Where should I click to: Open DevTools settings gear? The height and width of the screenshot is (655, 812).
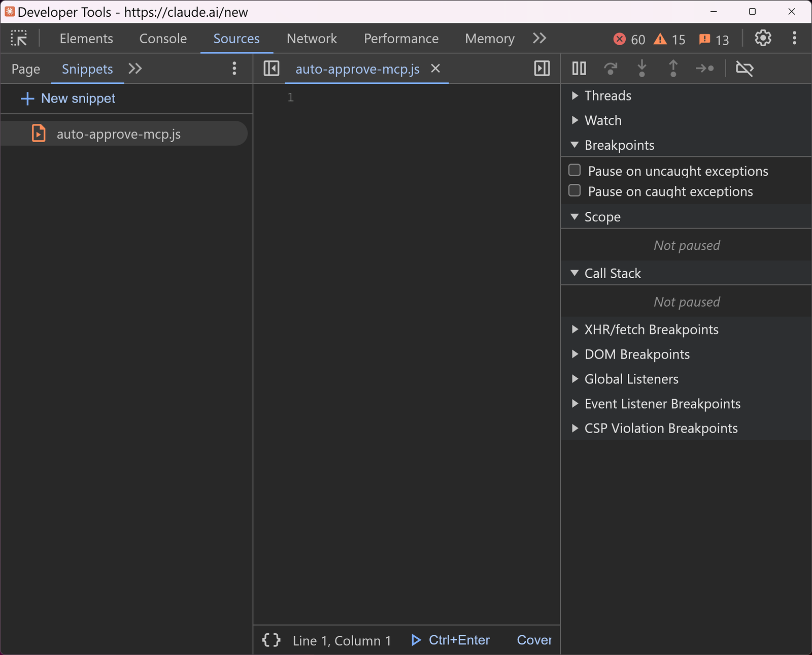pyautogui.click(x=763, y=38)
